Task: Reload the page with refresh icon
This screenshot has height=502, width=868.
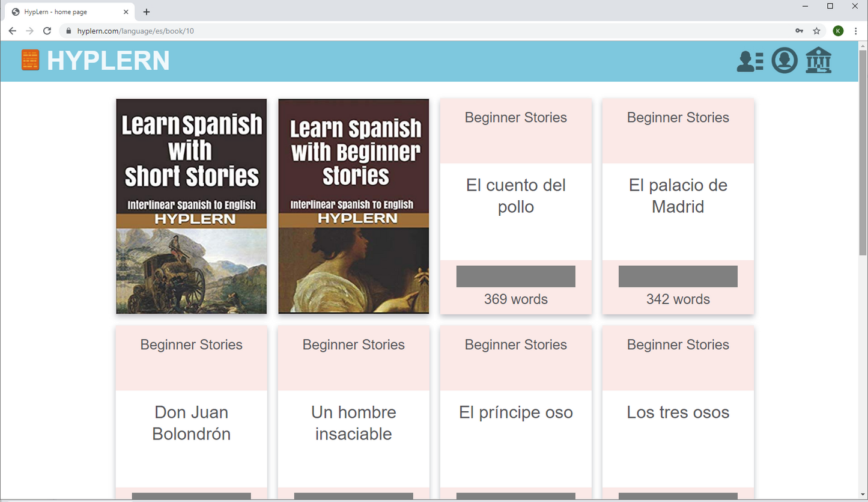Action: click(x=47, y=31)
